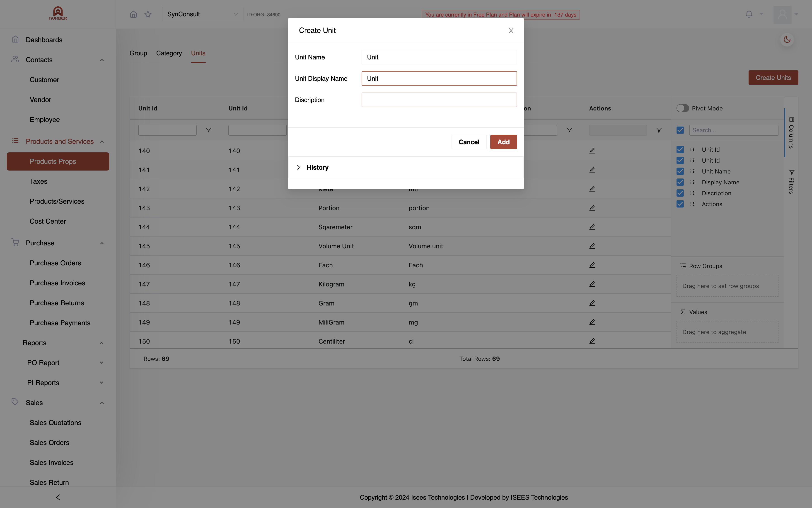The image size is (812, 508).
Task: Click the edit pencil for row 143
Action: pos(592,208)
